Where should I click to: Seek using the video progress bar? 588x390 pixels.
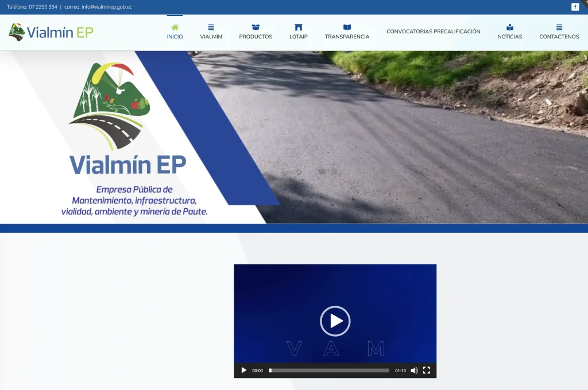click(x=329, y=370)
